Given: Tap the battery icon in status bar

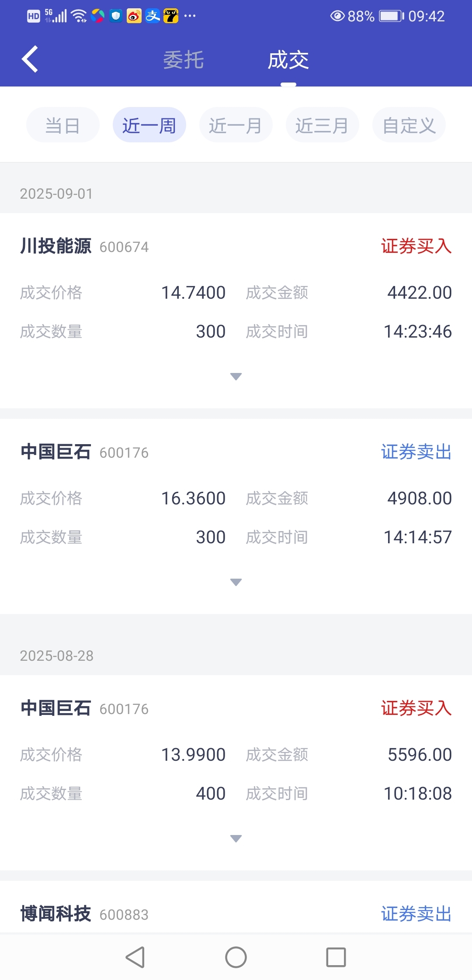Looking at the screenshot, I should point(391,16).
